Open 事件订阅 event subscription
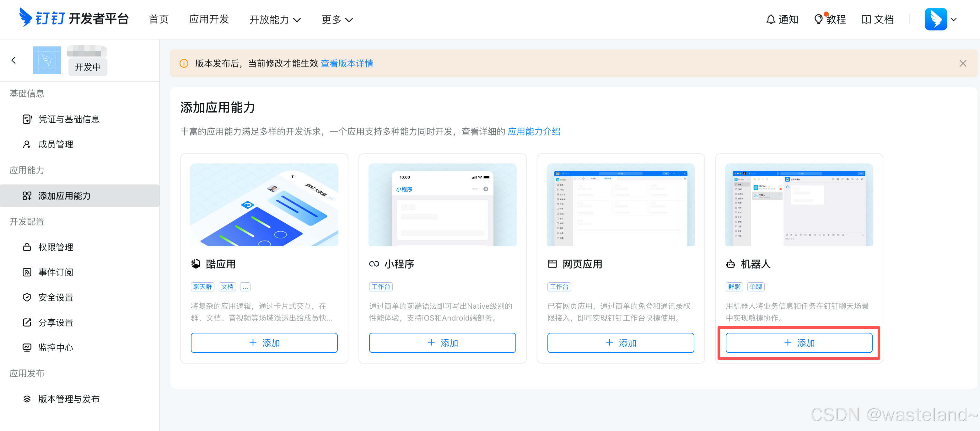The image size is (980, 431). point(56,272)
